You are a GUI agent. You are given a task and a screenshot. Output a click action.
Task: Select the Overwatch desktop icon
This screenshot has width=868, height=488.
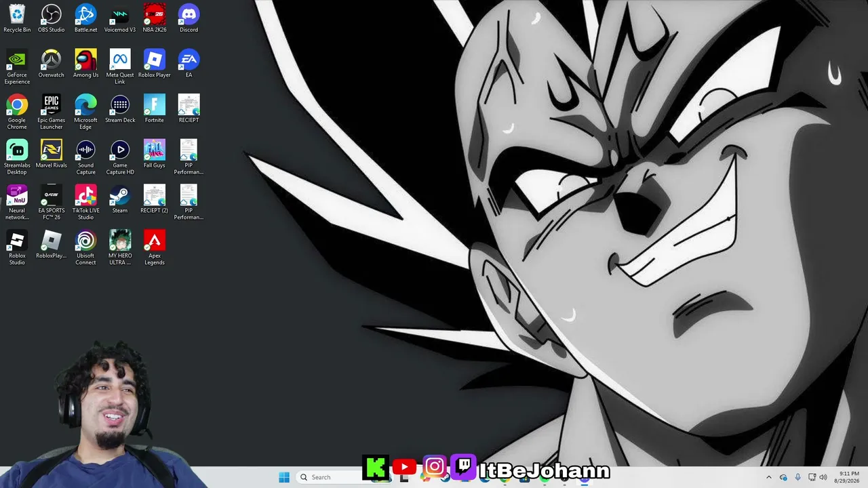[x=52, y=64]
